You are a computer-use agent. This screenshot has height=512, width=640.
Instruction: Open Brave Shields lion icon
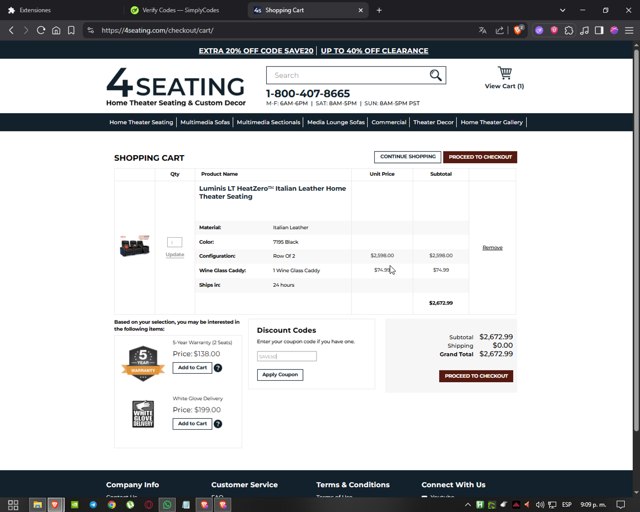(x=518, y=30)
